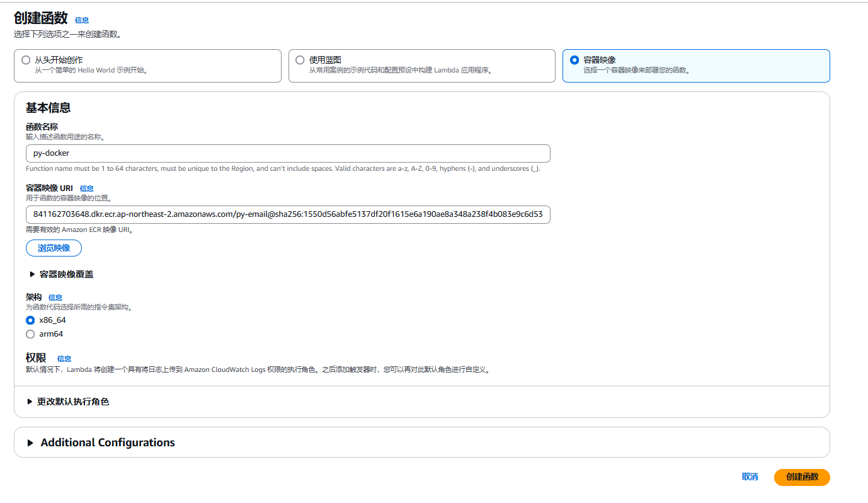Click the 容器映像 option card description
Viewport: 868px width, 503px height.
pyautogui.click(x=636, y=71)
